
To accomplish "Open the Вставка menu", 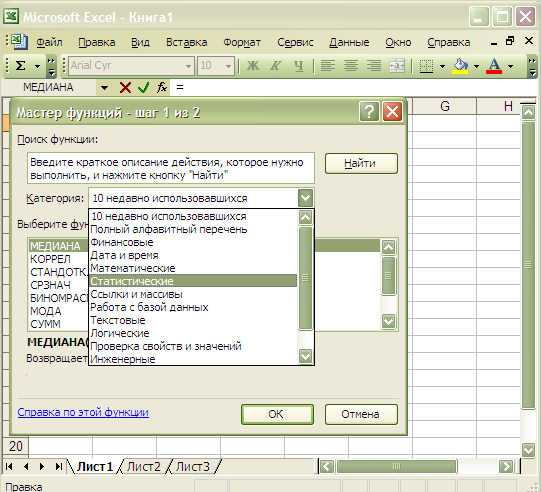I will (187, 42).
